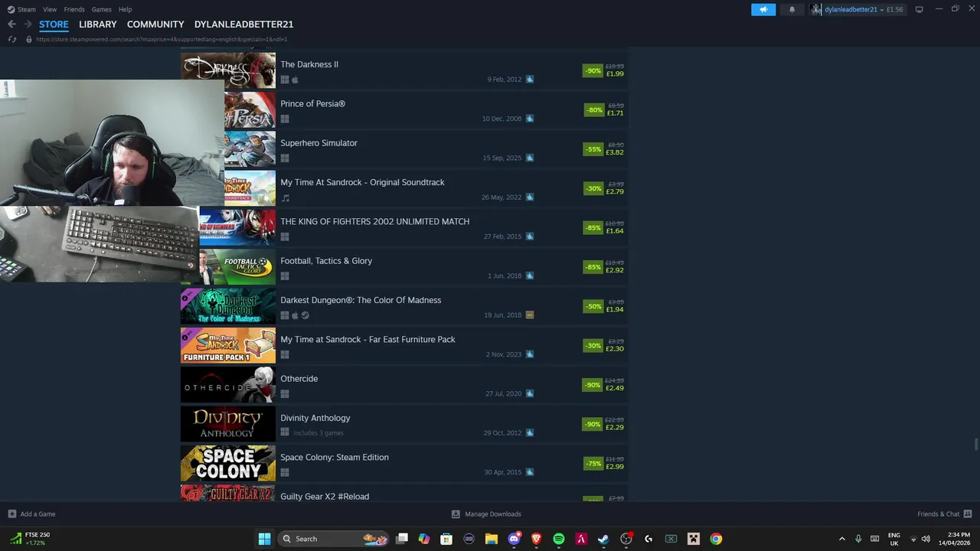The image size is (980, 551).
Task: Click the Space Colony game thumbnail
Action: [228, 464]
